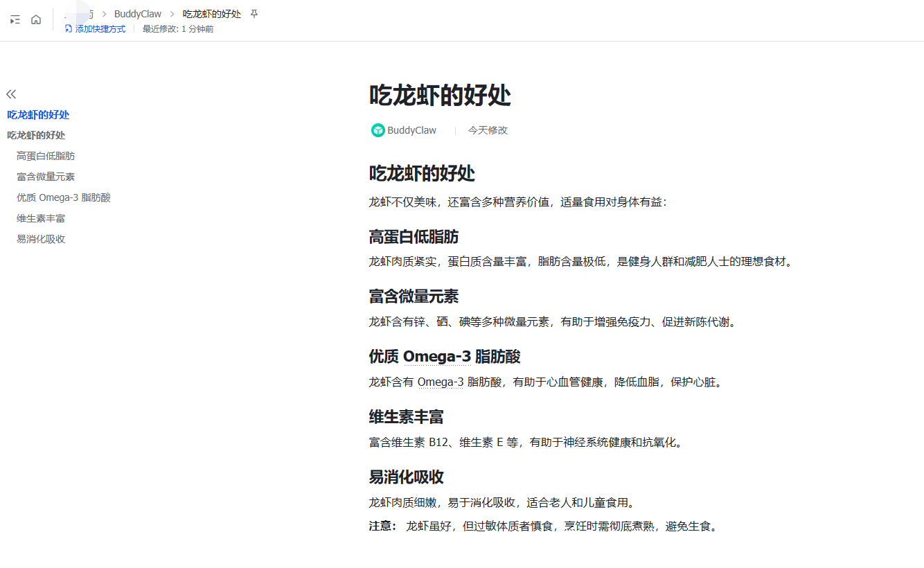Click the BuddyClaw author avatar icon
This screenshot has height=568, width=924.
[377, 130]
